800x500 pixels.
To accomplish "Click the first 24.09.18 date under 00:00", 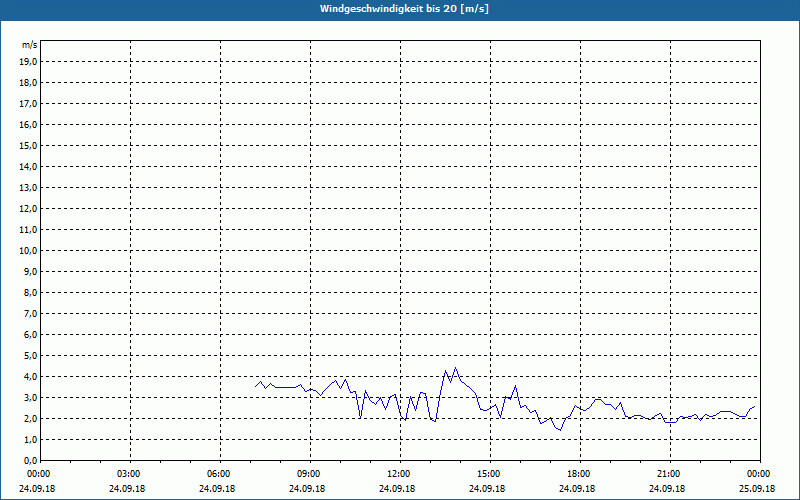I will click(x=37, y=489).
